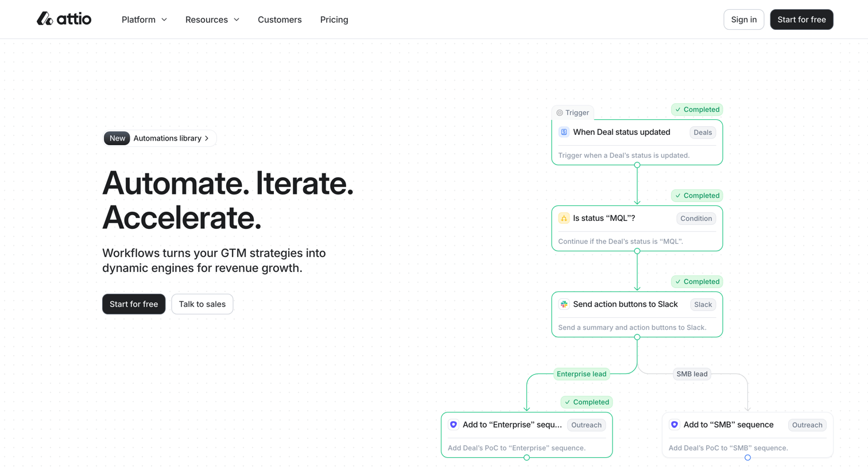Click text Send a summary and action buttons
Image resolution: width=868 pixels, height=467 pixels.
[x=632, y=328]
